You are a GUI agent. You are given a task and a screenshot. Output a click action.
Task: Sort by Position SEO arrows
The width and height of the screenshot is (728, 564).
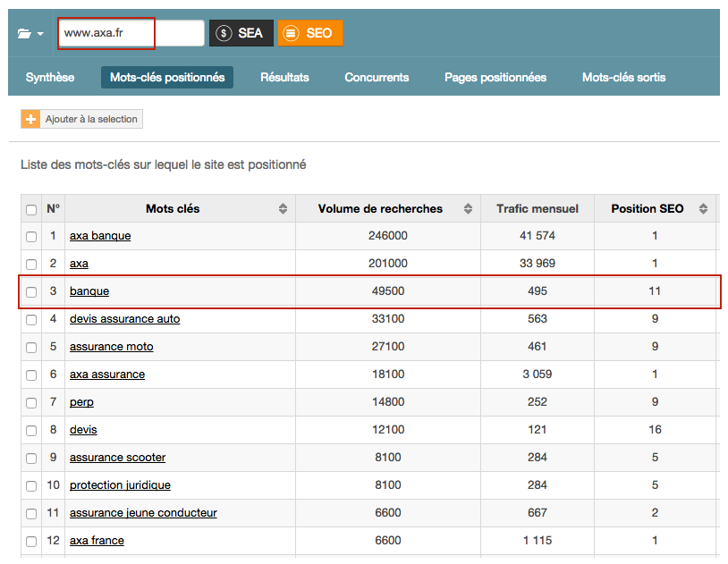(703, 209)
